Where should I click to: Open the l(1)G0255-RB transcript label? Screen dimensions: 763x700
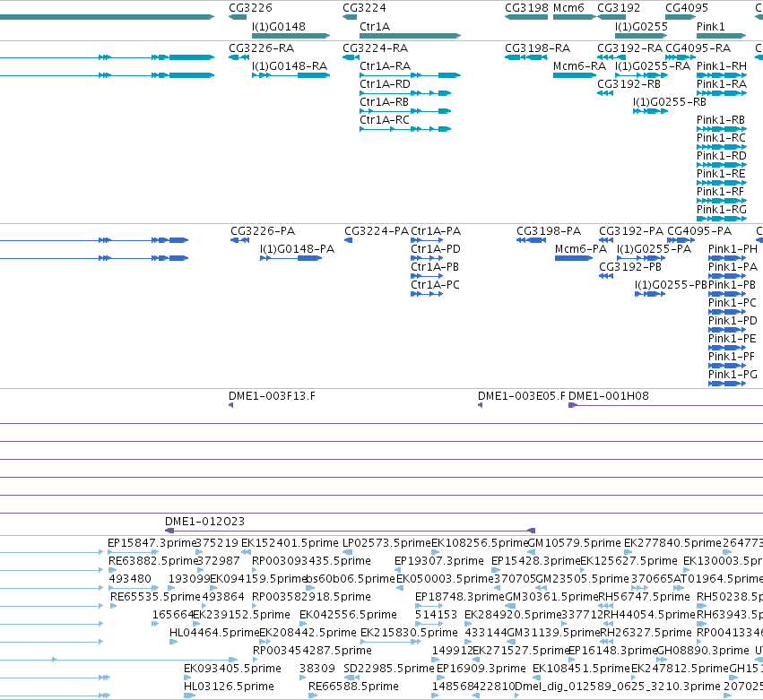click(670, 102)
